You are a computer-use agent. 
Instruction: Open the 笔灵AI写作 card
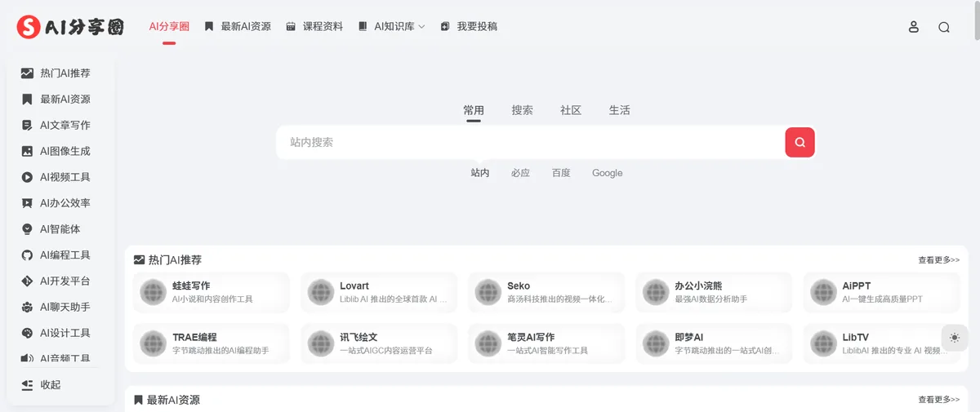coord(546,343)
